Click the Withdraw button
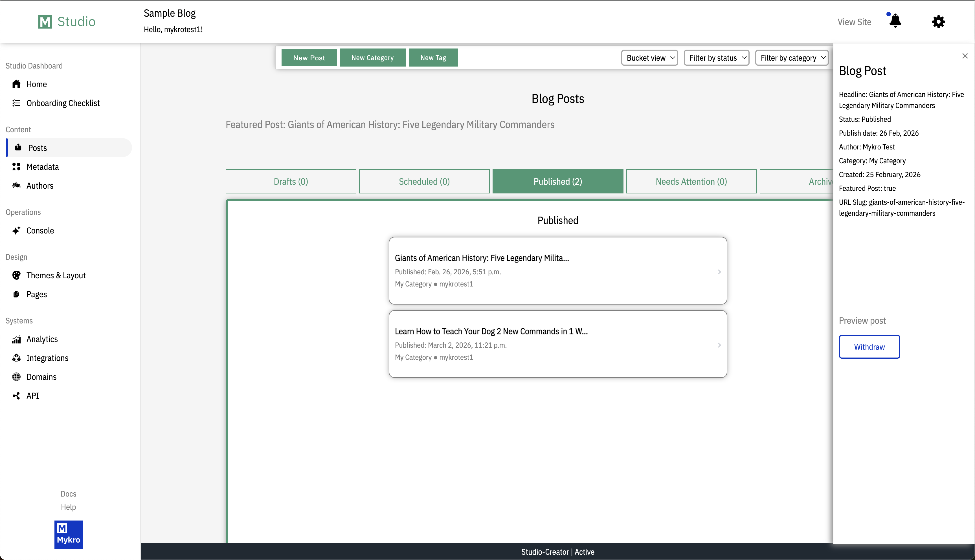 click(869, 347)
